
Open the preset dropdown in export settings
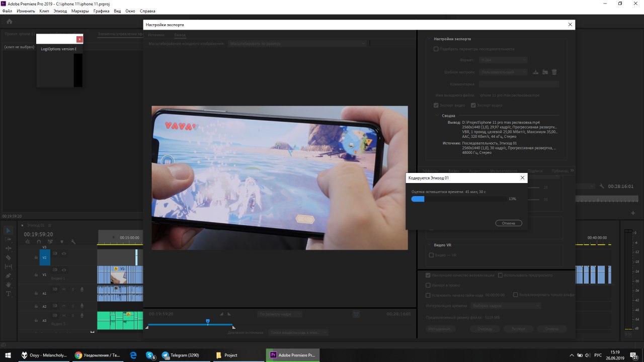[503, 72]
